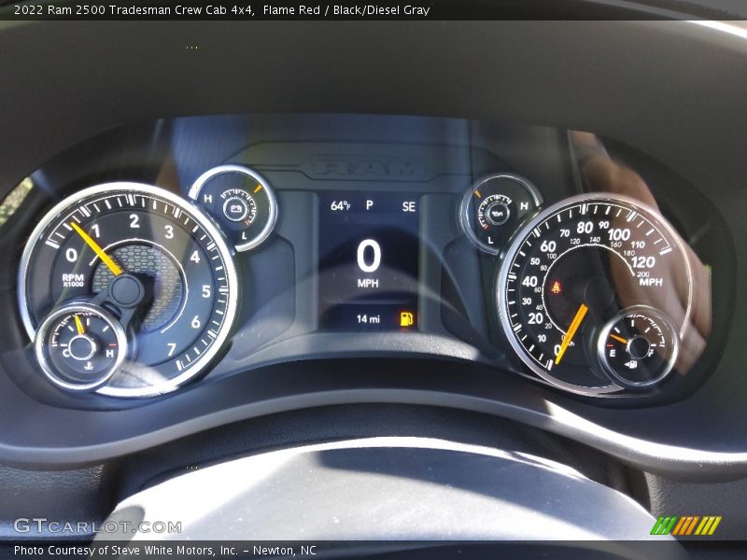Click the SE compass heading
The image size is (747, 560).
[x=409, y=206]
